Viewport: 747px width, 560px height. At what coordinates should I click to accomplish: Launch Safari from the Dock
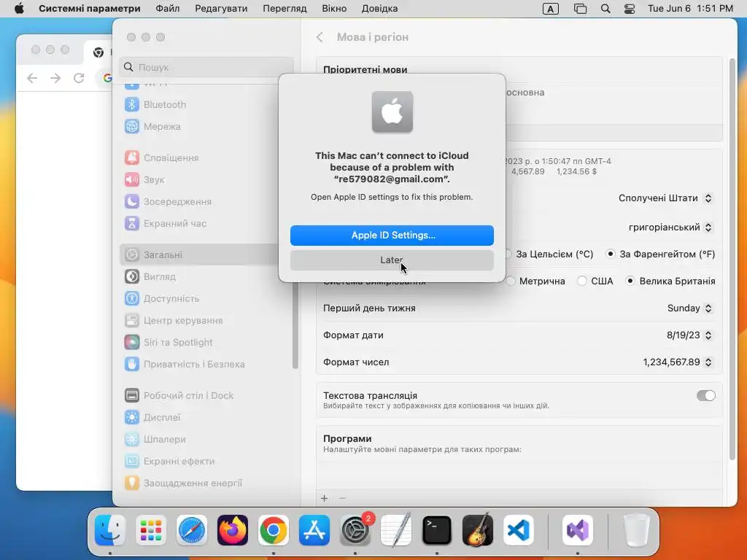click(192, 530)
